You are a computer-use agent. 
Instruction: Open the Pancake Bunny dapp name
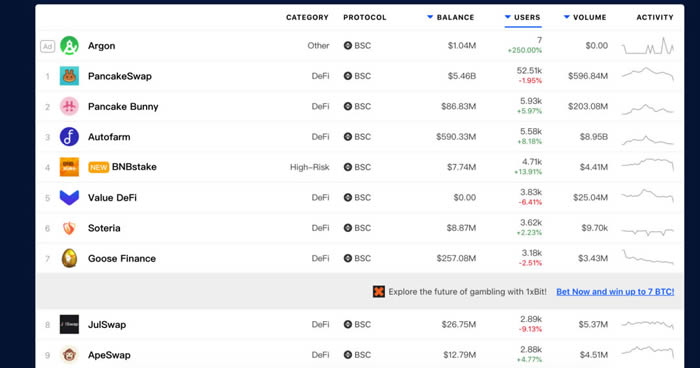point(123,107)
